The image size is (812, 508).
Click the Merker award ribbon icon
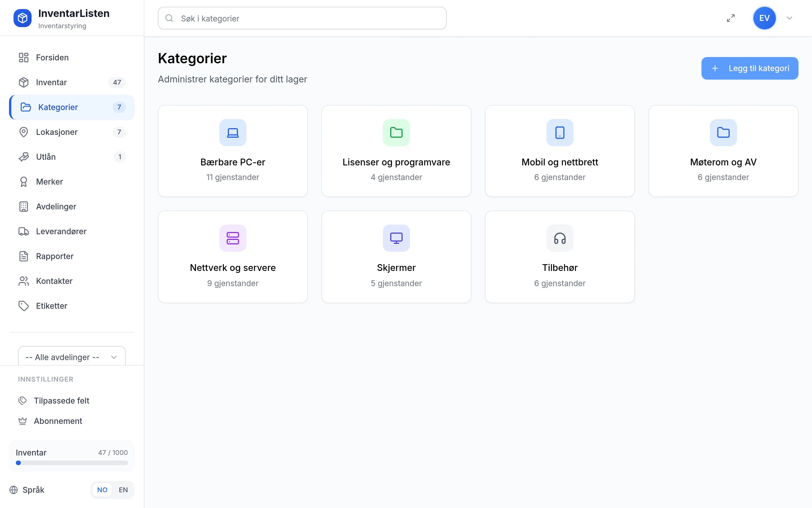click(x=23, y=182)
